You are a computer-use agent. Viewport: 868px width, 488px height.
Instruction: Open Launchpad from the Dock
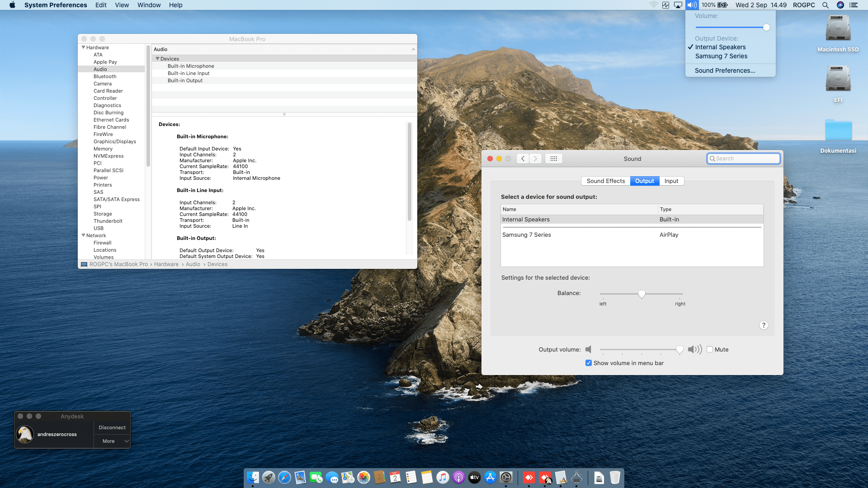point(269,477)
